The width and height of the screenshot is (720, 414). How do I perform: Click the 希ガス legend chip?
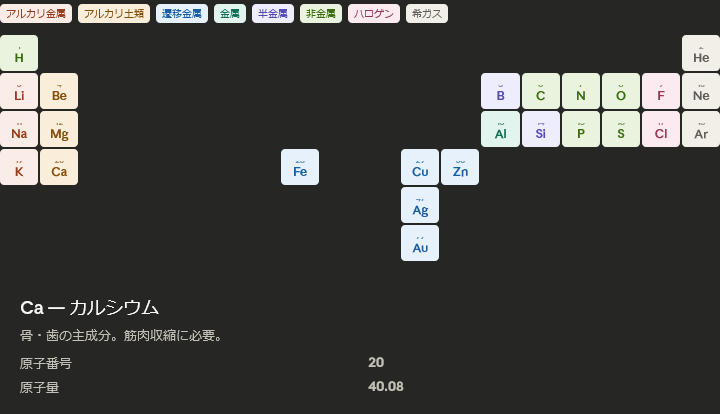[x=427, y=14]
